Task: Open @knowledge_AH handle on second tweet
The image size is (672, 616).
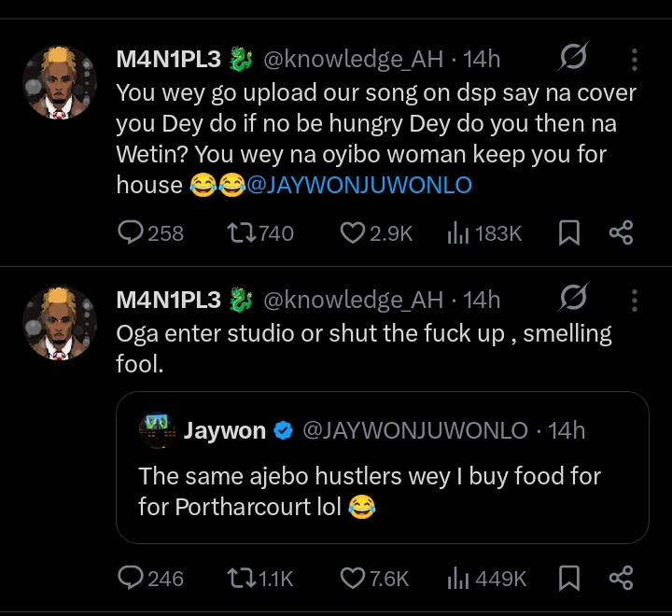Action: [x=354, y=300]
